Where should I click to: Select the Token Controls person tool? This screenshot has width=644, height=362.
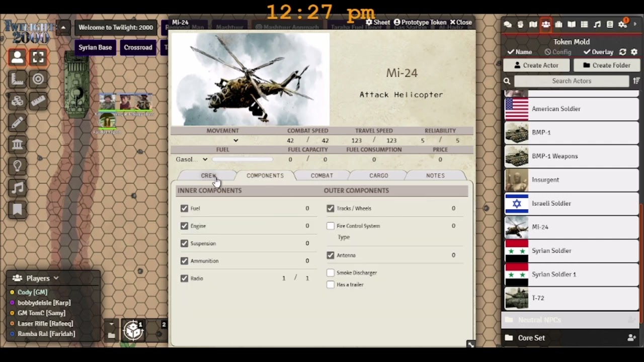[17, 57]
